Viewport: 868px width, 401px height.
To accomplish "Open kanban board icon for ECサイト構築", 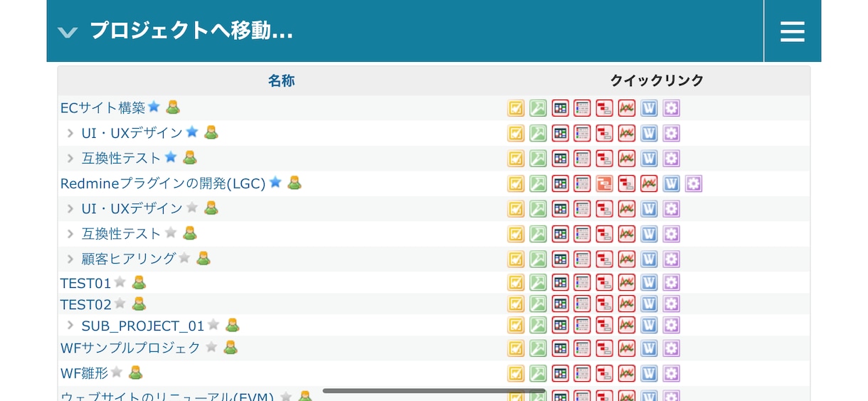I will coord(560,108).
